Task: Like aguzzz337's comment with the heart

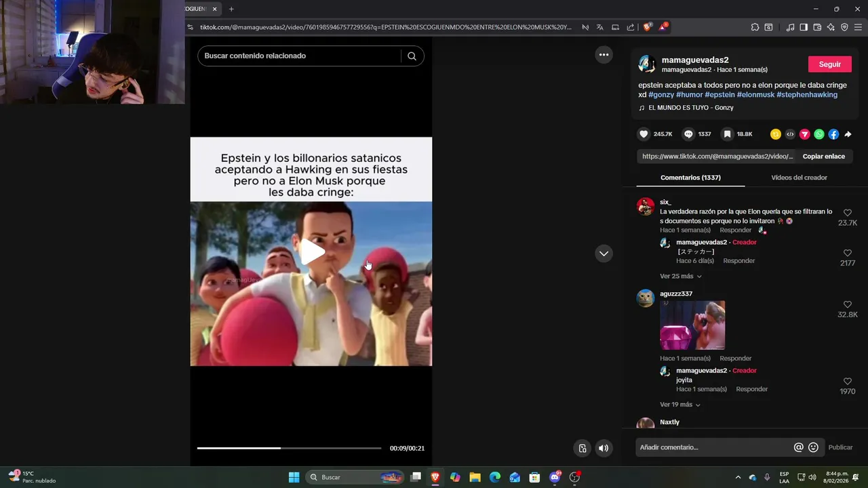Action: coord(848,305)
